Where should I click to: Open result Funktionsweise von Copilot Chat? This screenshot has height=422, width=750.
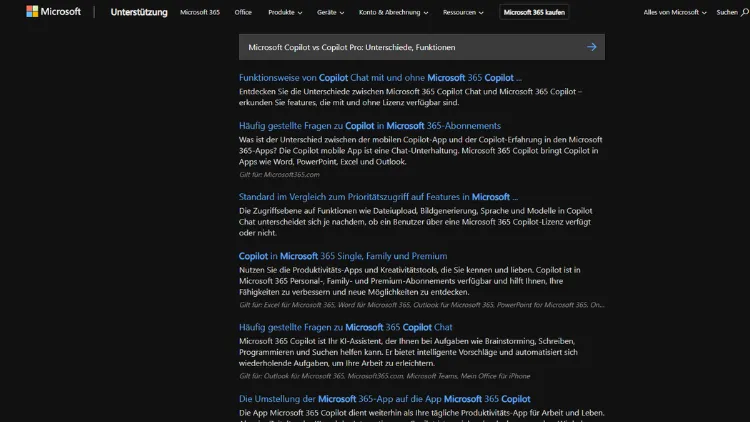click(380, 78)
